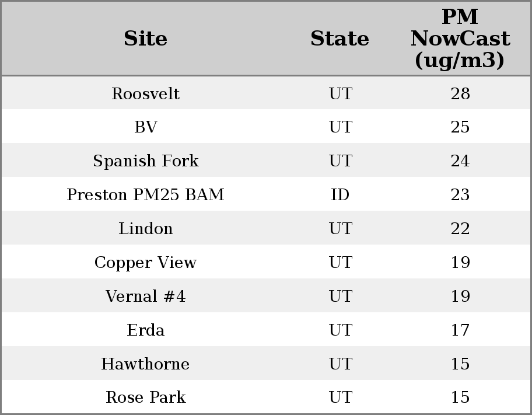Click the Site column header
The width and height of the screenshot is (532, 415).
pyautogui.click(x=145, y=39)
